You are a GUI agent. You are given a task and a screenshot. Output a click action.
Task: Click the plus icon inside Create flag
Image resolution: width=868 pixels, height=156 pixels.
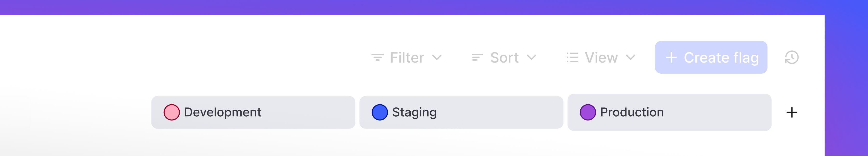[671, 57]
